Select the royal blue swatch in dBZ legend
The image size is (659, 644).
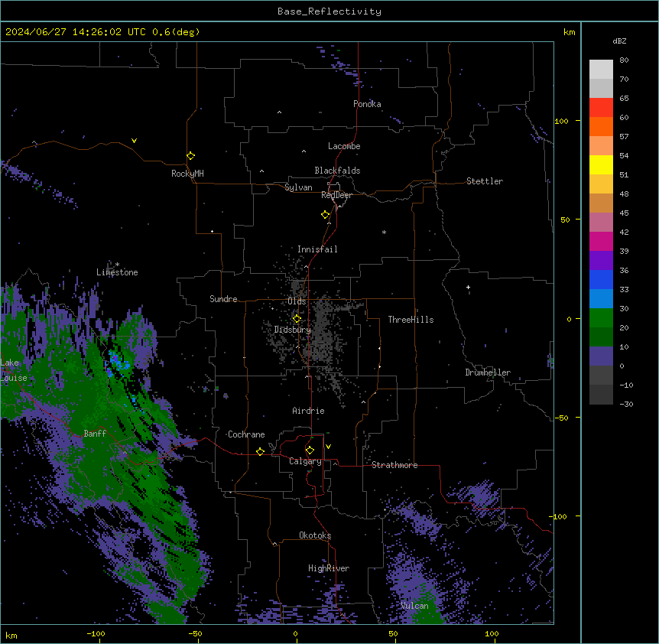coord(601,279)
